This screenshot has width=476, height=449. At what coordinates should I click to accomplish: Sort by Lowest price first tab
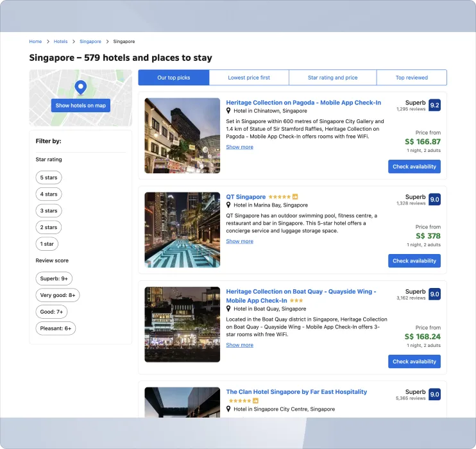click(x=249, y=78)
